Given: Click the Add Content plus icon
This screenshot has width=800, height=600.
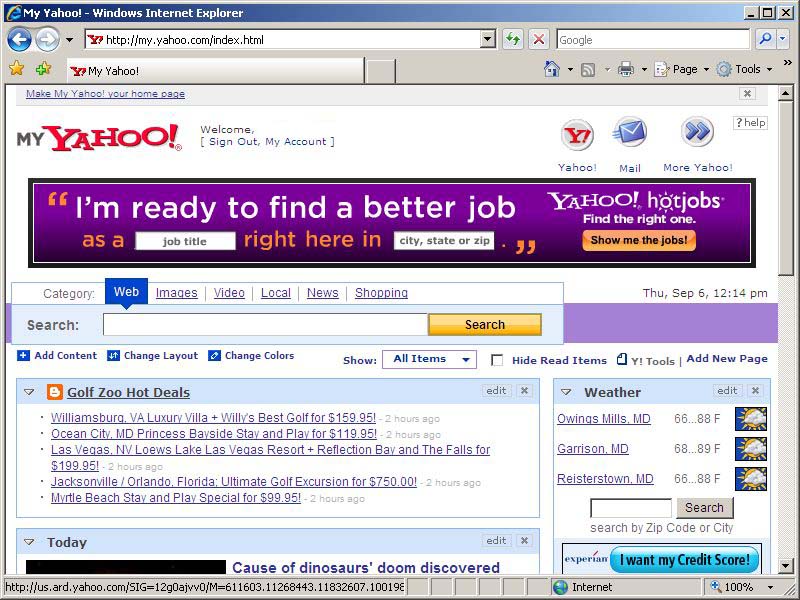Looking at the screenshot, I should 23,356.
